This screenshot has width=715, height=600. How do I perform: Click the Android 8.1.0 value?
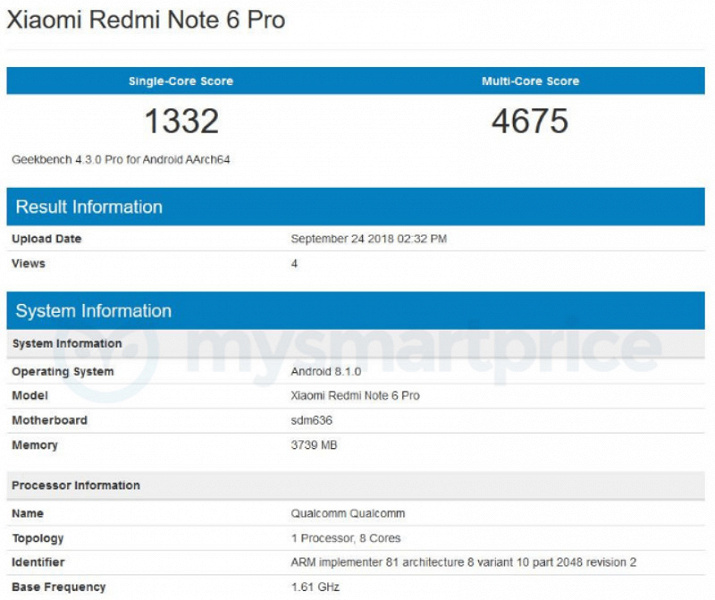pos(326,372)
